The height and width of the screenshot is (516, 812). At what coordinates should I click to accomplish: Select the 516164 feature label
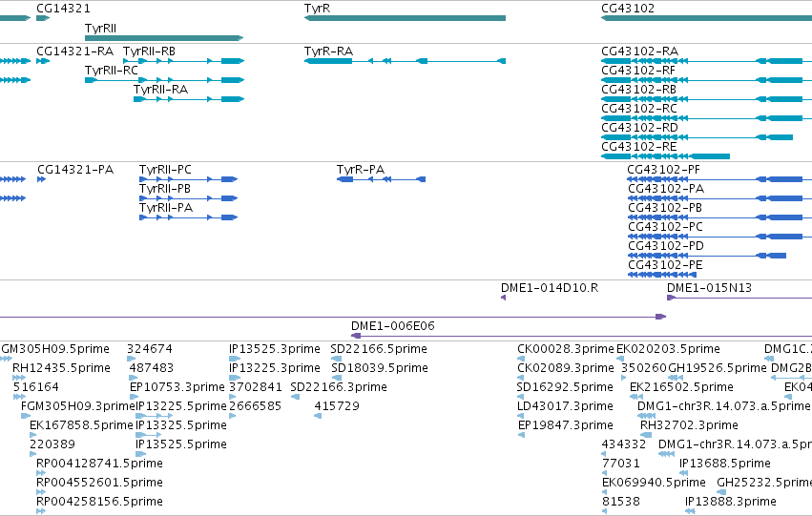(x=35, y=387)
